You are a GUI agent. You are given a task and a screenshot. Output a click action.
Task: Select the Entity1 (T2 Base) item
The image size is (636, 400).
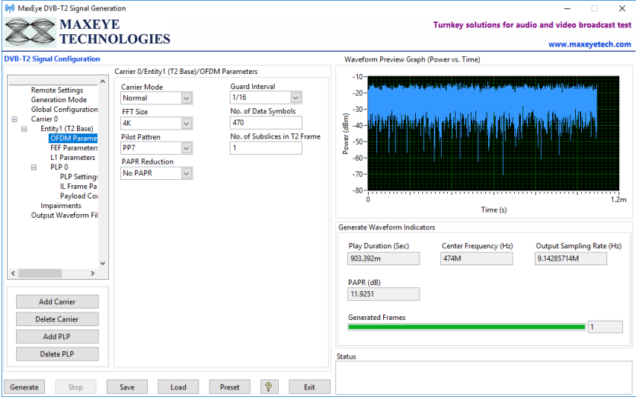[x=67, y=129]
